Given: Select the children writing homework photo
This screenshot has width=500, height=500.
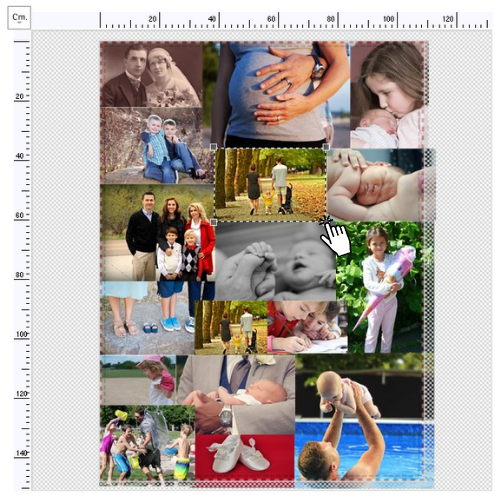Looking at the screenshot, I should 307,327.
